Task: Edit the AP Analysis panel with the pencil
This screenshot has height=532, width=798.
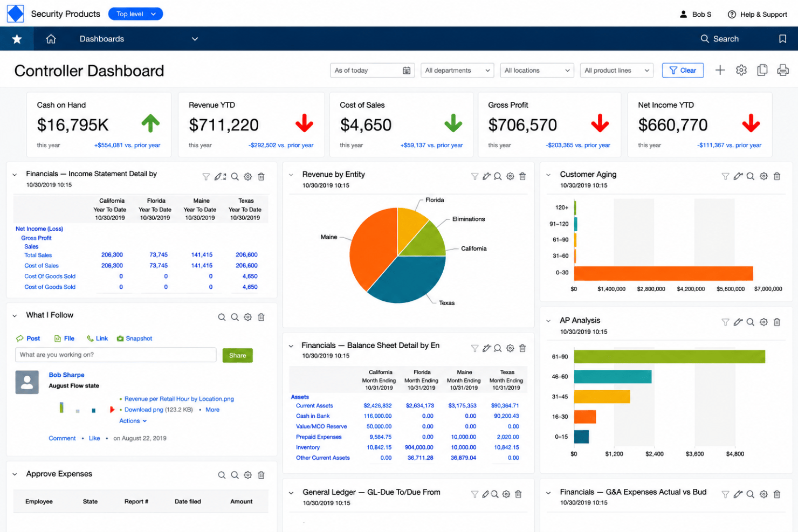Action: pyautogui.click(x=738, y=322)
